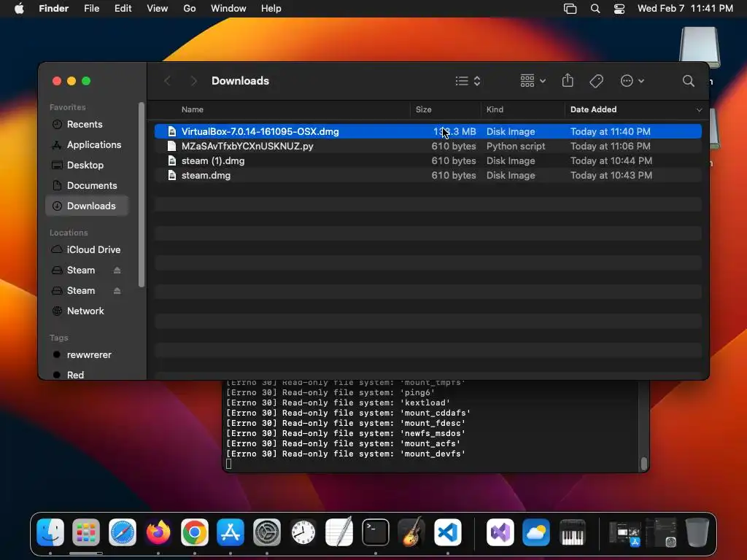
Task: Sort files by Size column
Action: click(424, 109)
